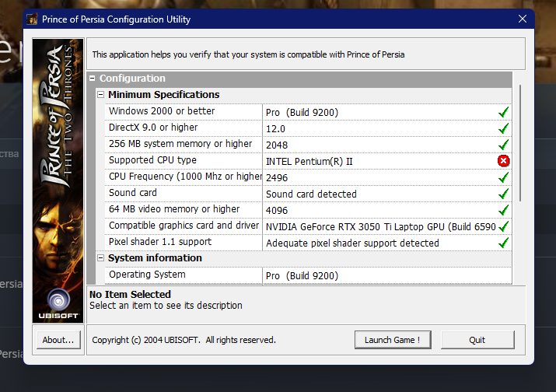556x392 pixels.
Task: Click the 'INTEL Pentium(R) II' value
Action: click(309, 162)
